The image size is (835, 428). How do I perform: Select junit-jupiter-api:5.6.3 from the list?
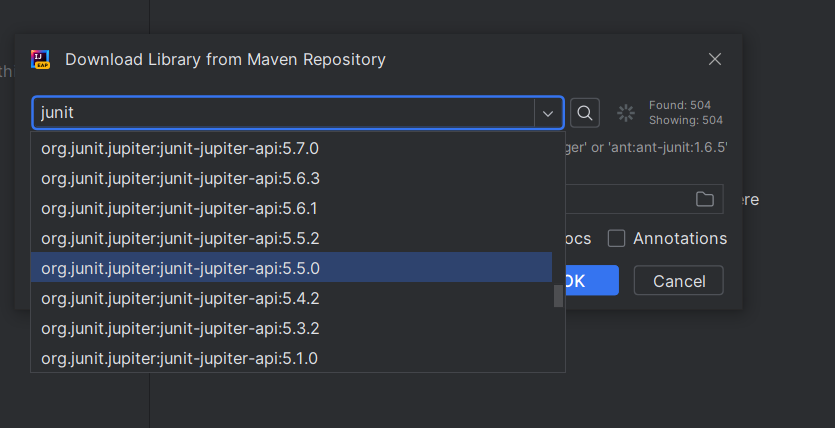coord(291,178)
